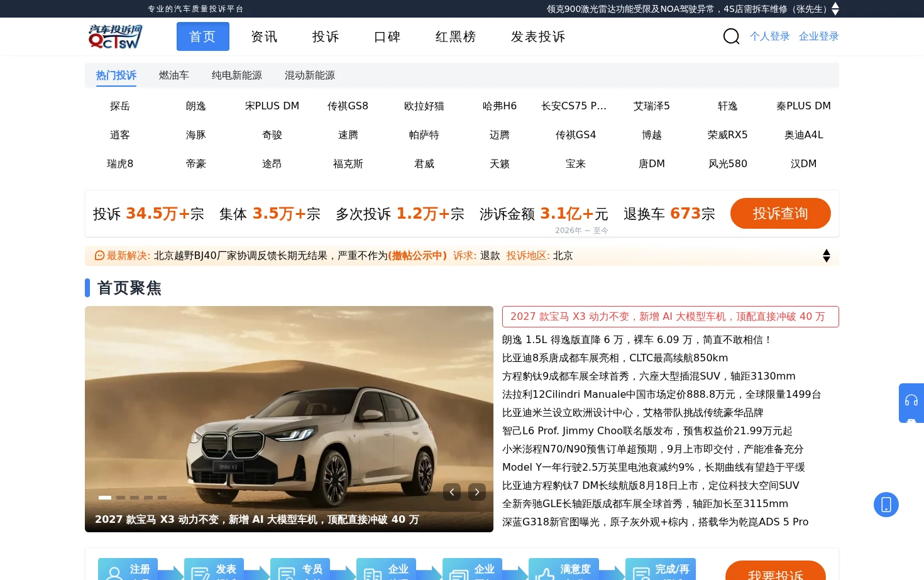The width and height of the screenshot is (924, 580).
Task: Select the first carousel indicator dash
Action: pos(105,498)
